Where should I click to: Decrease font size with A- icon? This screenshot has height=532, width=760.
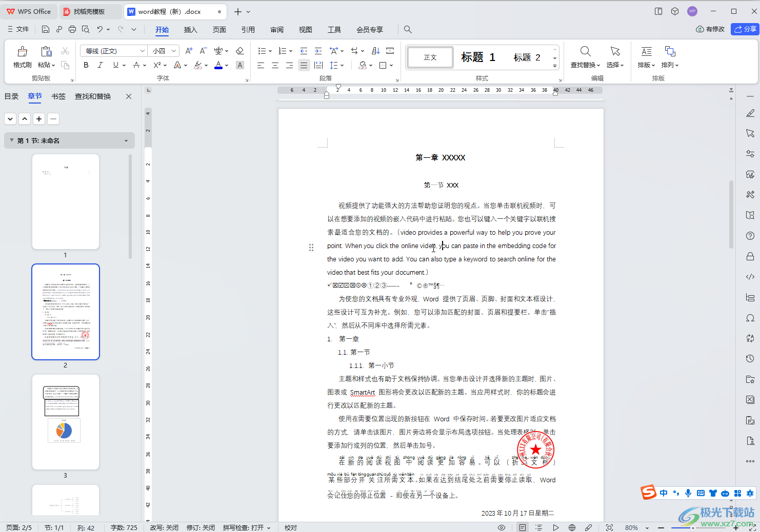tap(204, 51)
